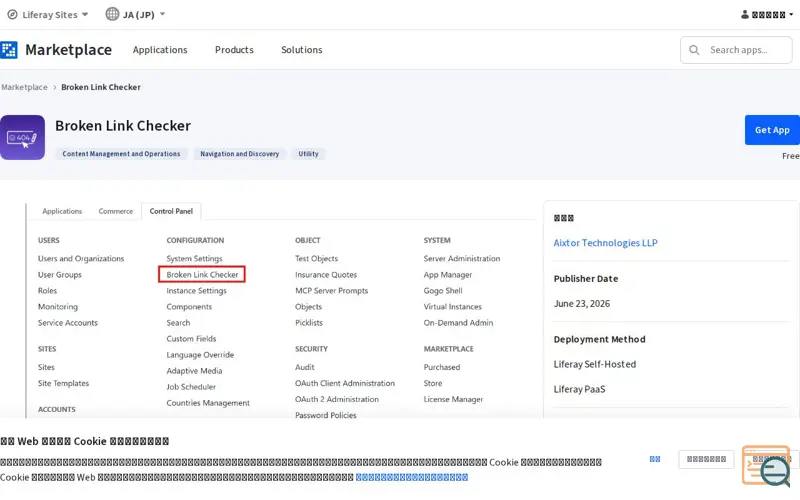This screenshot has height=500, width=800.
Task: Click Components entry
Action: (x=189, y=307)
